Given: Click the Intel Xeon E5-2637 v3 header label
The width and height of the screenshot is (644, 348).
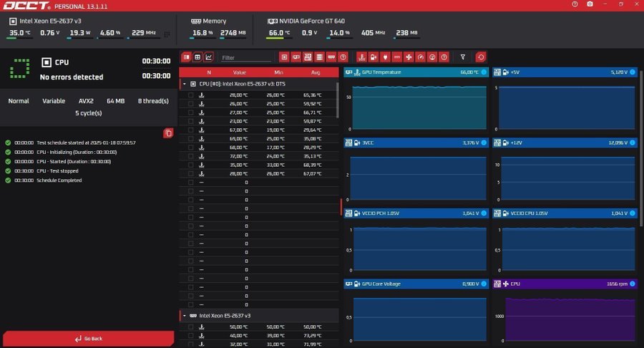Looking at the screenshot, I should (x=50, y=21).
